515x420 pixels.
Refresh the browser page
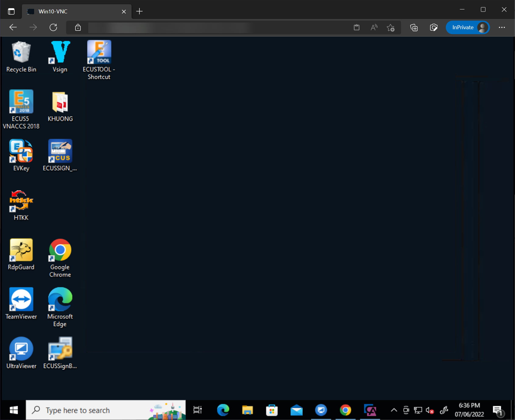[53, 27]
